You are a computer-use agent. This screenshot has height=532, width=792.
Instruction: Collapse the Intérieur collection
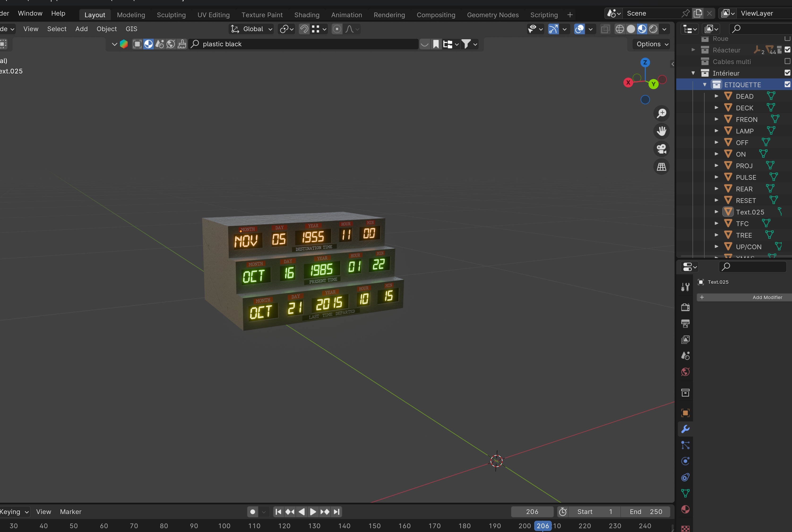693,73
